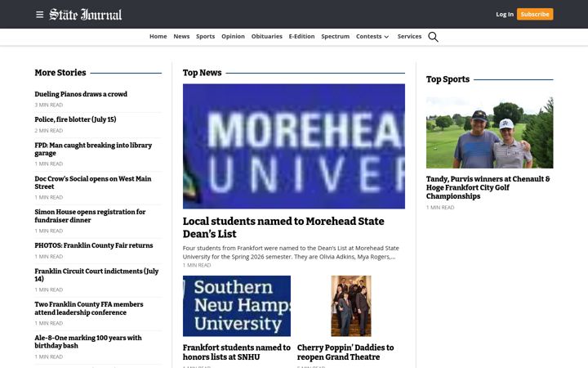Viewport: 588px width, 368px height.
Task: Click the 'Top Sports' section heading
Action: 448,79
